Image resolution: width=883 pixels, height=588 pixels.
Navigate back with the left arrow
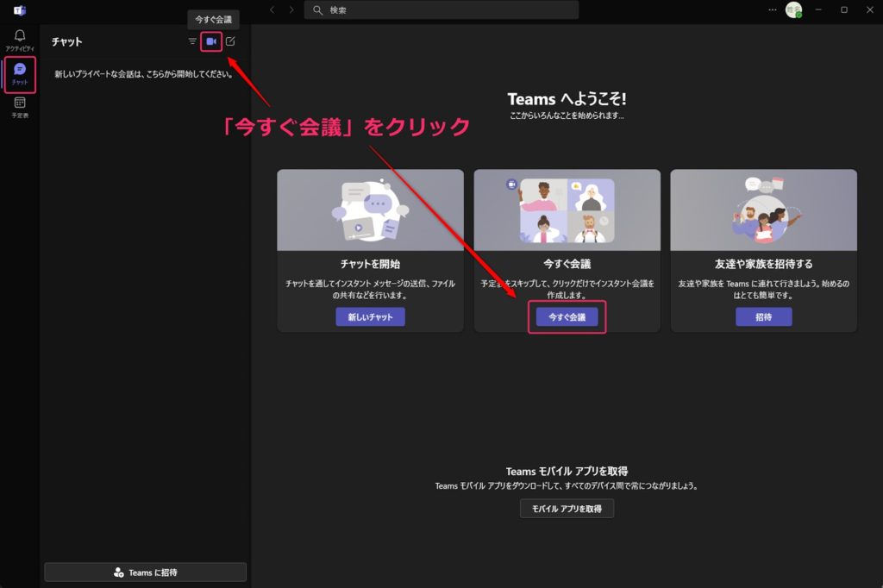point(272,9)
